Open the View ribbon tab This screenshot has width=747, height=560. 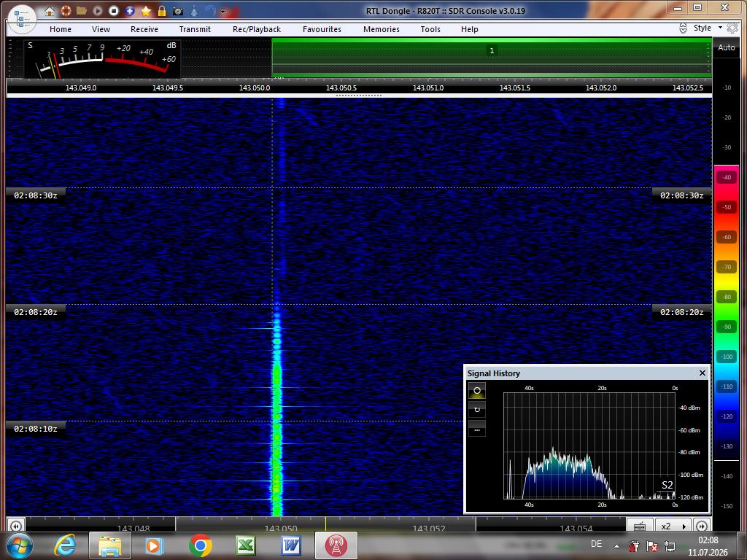101,29
